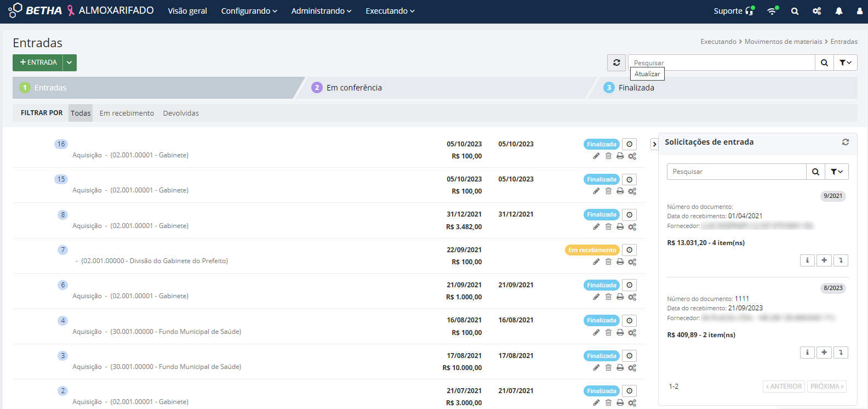Click the top bar search icon
The image size is (868, 409).
pos(795,11)
